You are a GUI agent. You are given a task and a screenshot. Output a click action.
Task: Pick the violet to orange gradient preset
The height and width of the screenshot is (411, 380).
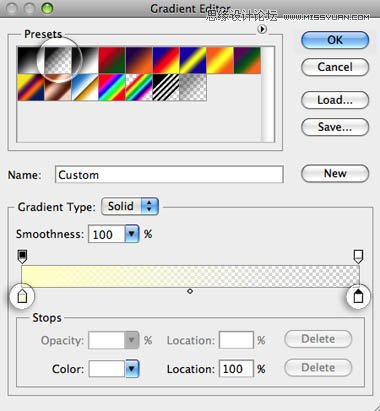click(139, 60)
